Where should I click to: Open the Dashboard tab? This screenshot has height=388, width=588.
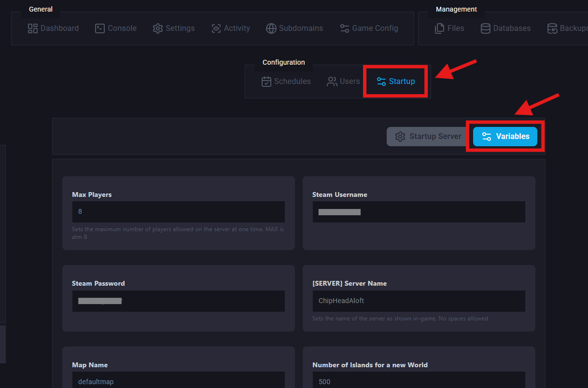coord(53,28)
